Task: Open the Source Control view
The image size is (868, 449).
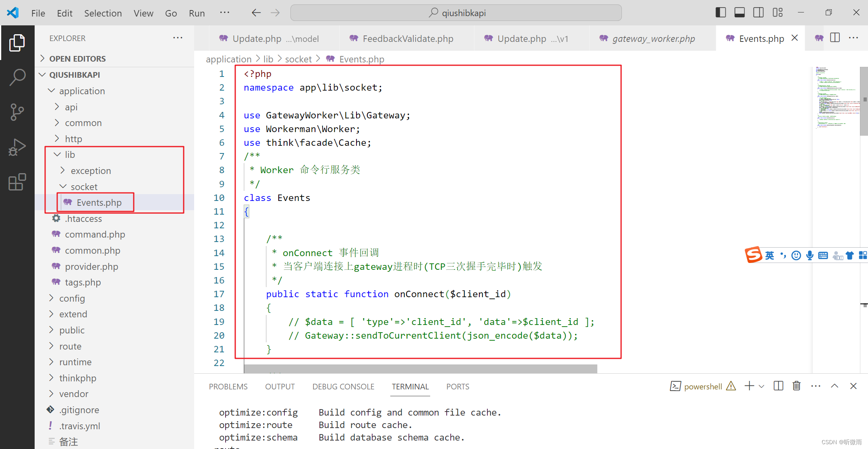Action: [x=17, y=112]
